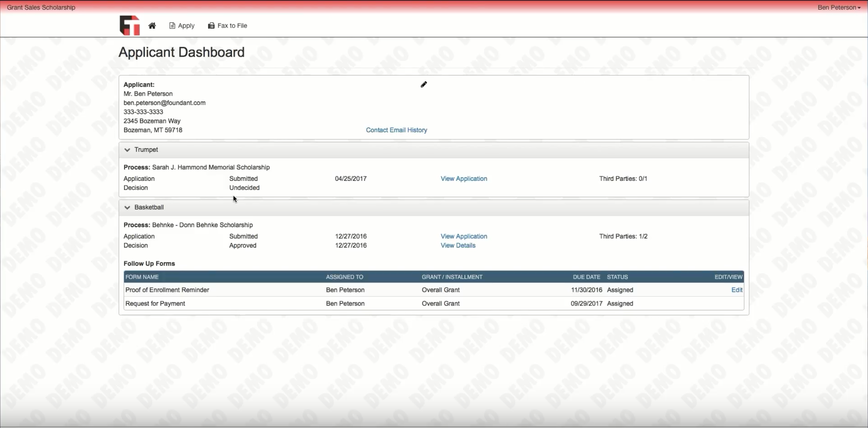Image resolution: width=868 pixels, height=428 pixels.
Task: Click the Applicant Dashboard heading
Action: click(x=181, y=52)
